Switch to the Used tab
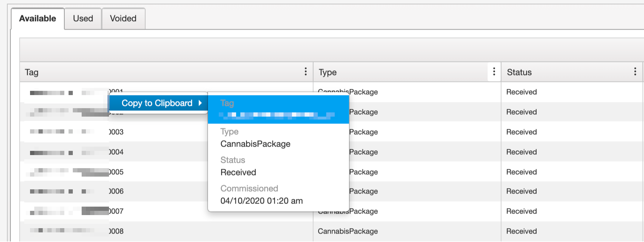Screen dimensions: 644x242 (82, 18)
